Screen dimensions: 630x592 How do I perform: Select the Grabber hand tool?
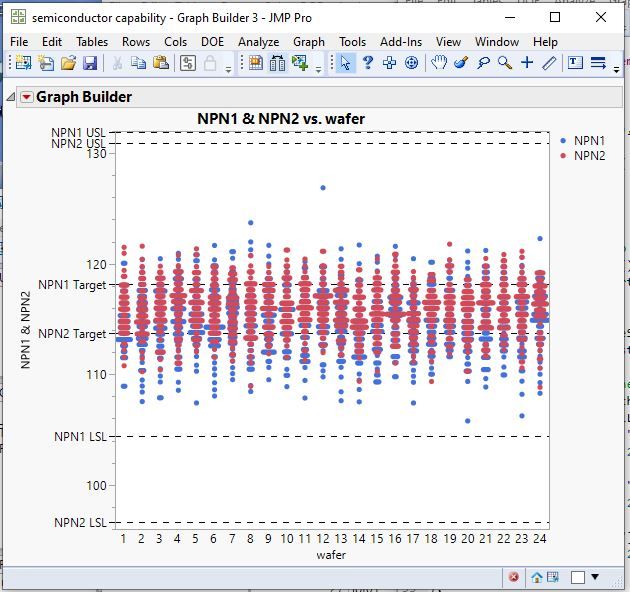[438, 63]
